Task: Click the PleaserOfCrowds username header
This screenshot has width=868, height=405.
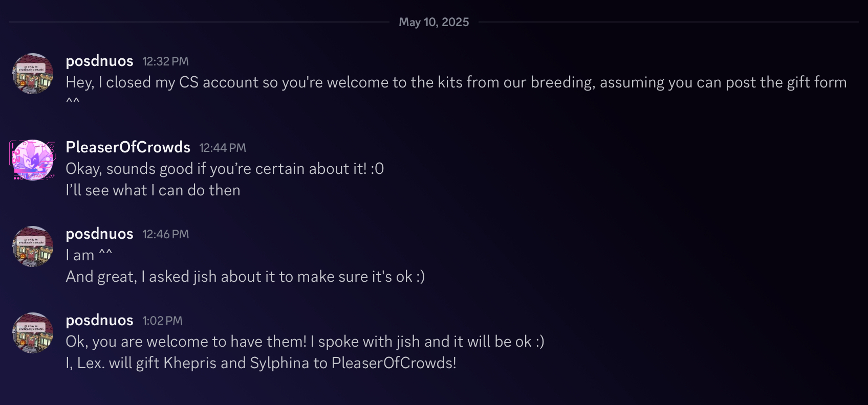Action: coord(128,148)
